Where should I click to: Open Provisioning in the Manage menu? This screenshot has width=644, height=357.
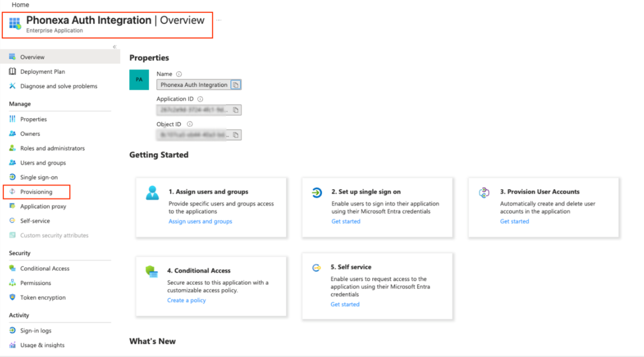[x=36, y=192]
